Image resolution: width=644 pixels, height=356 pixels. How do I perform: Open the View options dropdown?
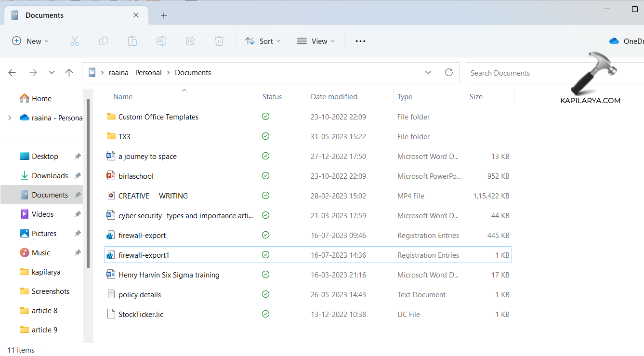(x=316, y=41)
